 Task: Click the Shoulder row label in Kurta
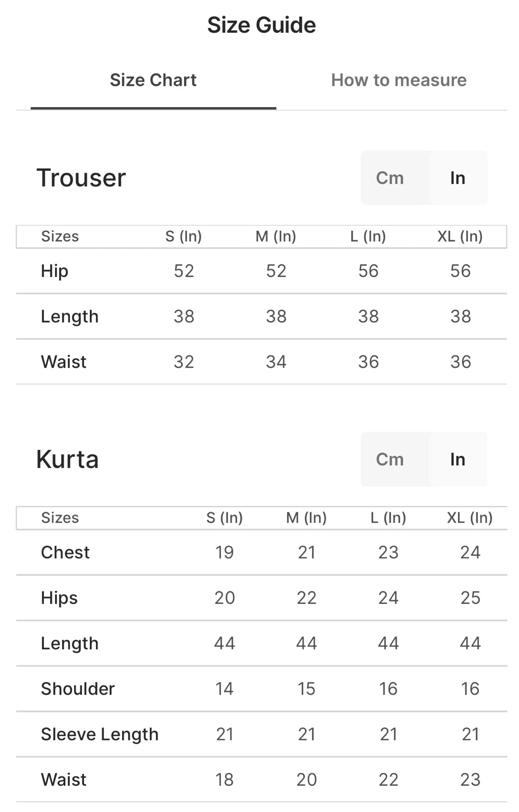pos(78,689)
